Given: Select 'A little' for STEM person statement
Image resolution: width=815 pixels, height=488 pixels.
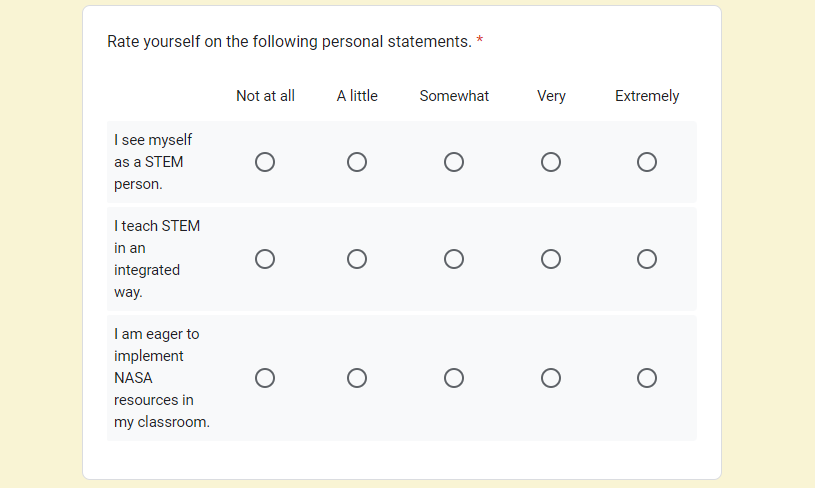Looking at the screenshot, I should [357, 162].
